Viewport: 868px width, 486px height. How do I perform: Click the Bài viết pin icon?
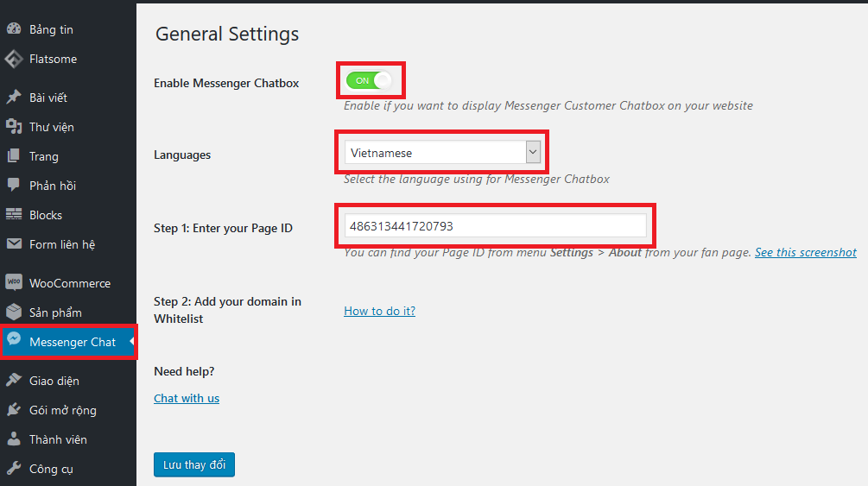(14, 97)
